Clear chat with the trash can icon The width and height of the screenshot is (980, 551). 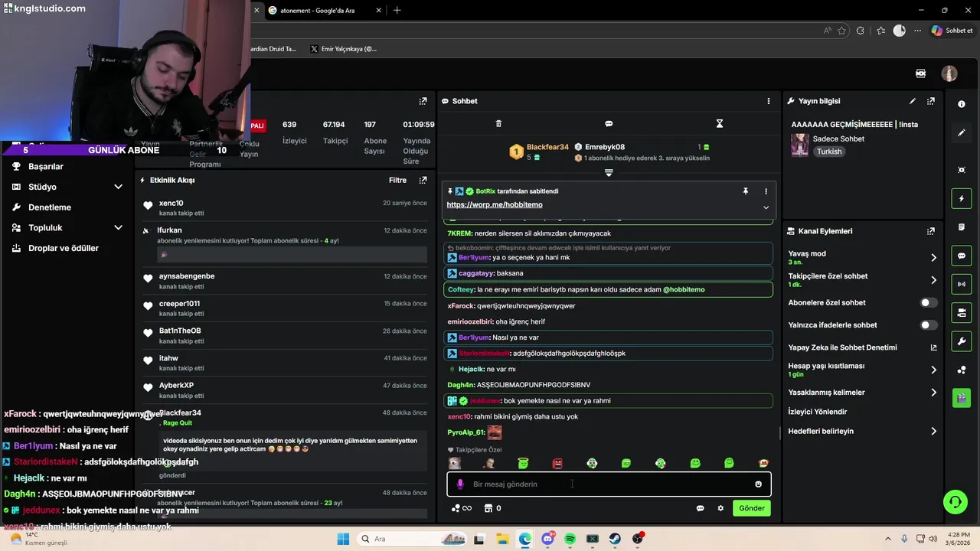[x=498, y=123]
